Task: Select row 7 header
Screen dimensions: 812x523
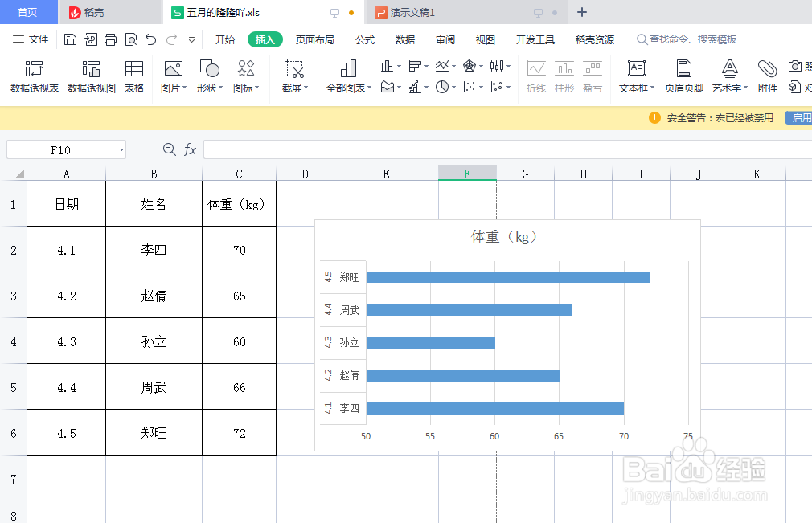Action: click(14, 479)
